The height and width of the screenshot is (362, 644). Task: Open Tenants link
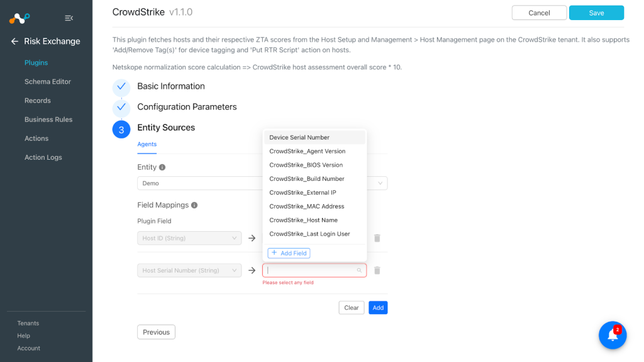tap(28, 324)
